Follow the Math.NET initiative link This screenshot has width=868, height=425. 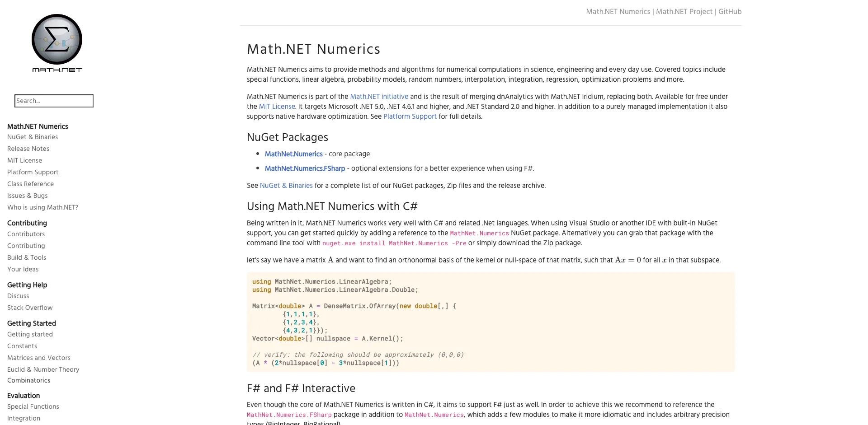coord(379,97)
